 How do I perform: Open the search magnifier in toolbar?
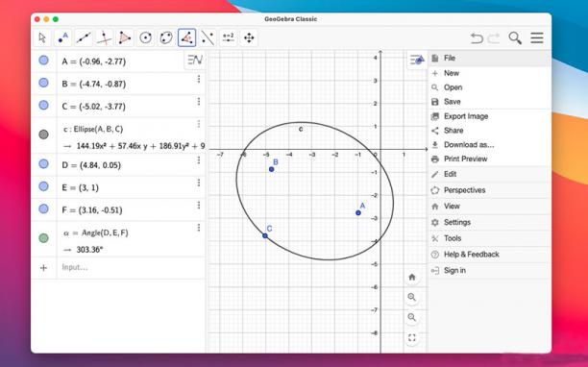coord(515,37)
